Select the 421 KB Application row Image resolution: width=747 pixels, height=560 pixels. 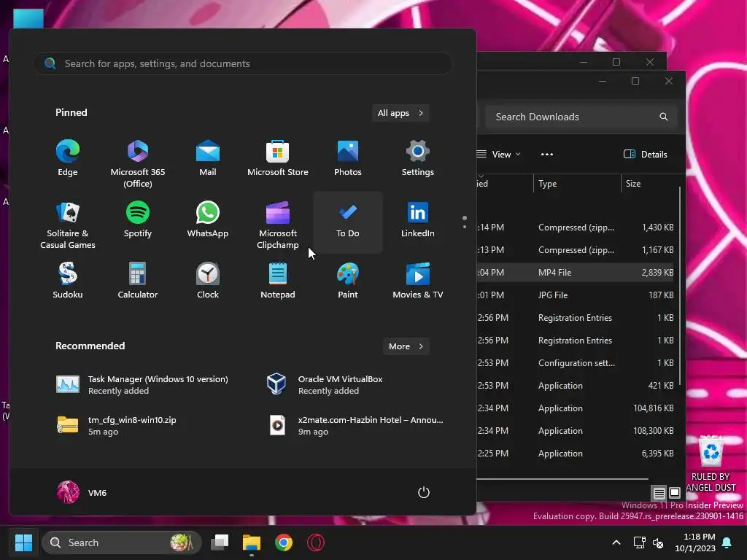pyautogui.click(x=575, y=386)
